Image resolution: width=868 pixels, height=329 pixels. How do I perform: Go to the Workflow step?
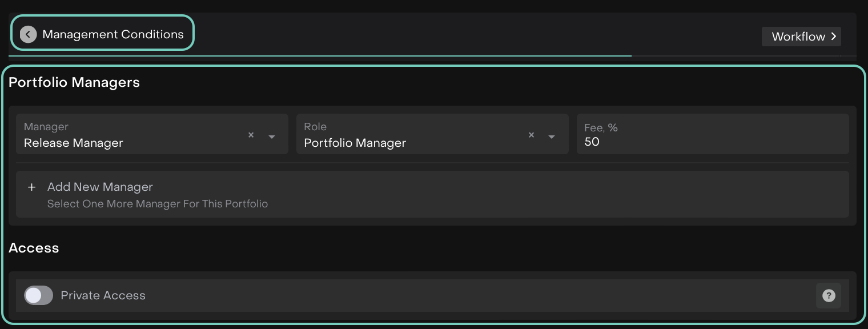tap(798, 37)
